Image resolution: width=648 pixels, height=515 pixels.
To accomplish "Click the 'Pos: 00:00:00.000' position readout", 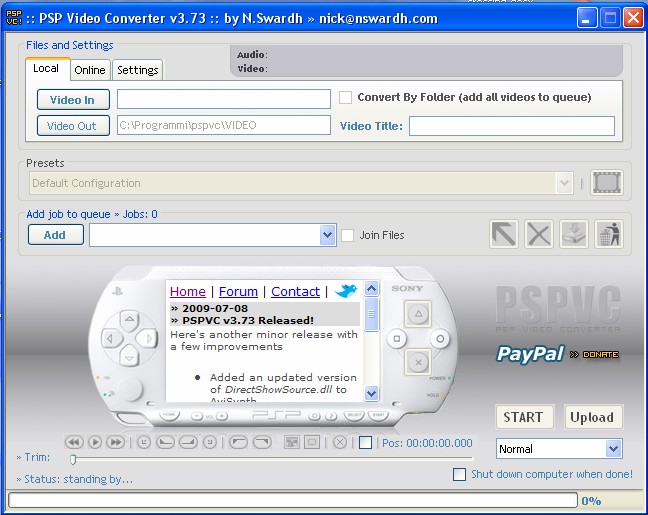I will (x=427, y=443).
